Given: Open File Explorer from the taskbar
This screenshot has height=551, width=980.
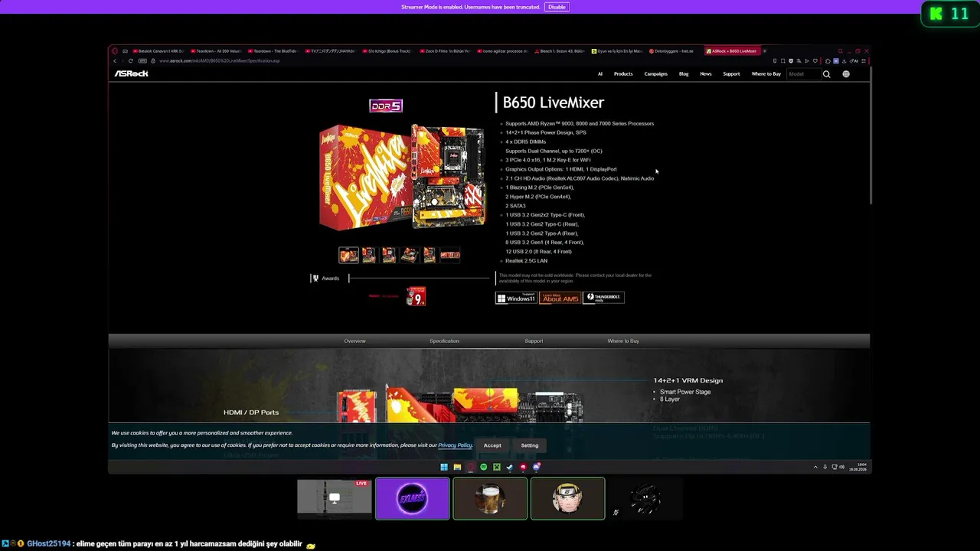Looking at the screenshot, I should 457,467.
